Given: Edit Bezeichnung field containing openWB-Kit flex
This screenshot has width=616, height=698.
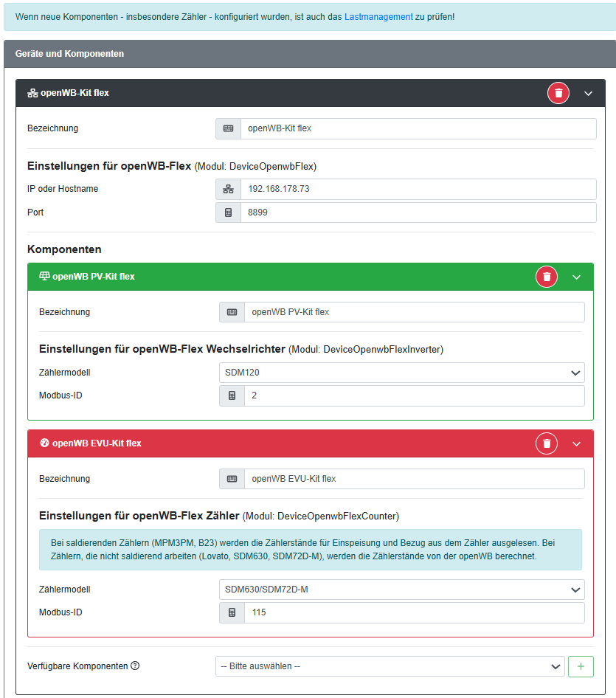Looking at the screenshot, I should (418, 128).
